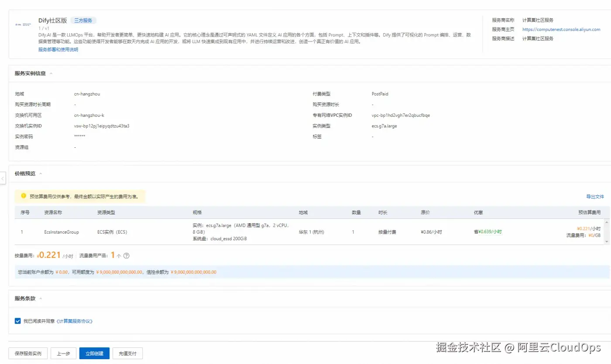Click the Dify社区版 title
611x364 pixels.
pos(52,20)
